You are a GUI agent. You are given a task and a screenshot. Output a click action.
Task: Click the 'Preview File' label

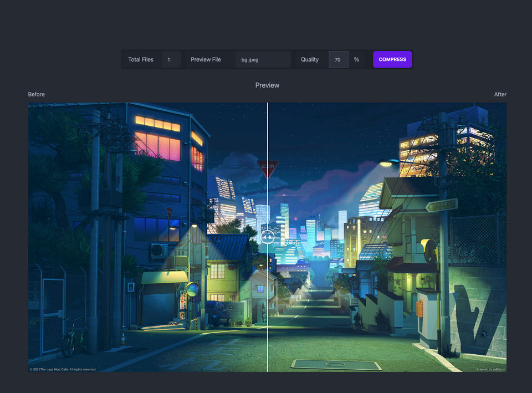click(206, 59)
